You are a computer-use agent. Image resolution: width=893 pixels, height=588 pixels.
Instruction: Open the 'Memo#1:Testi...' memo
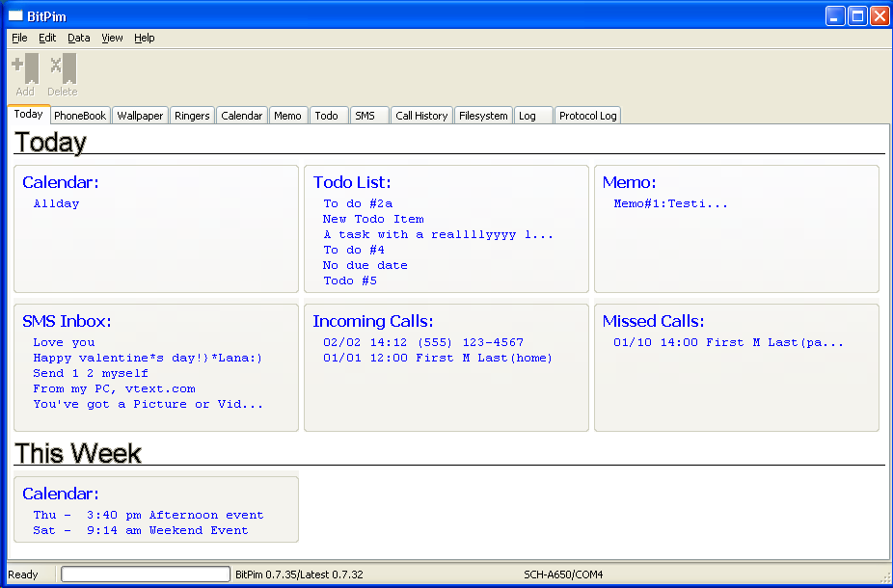click(x=671, y=203)
